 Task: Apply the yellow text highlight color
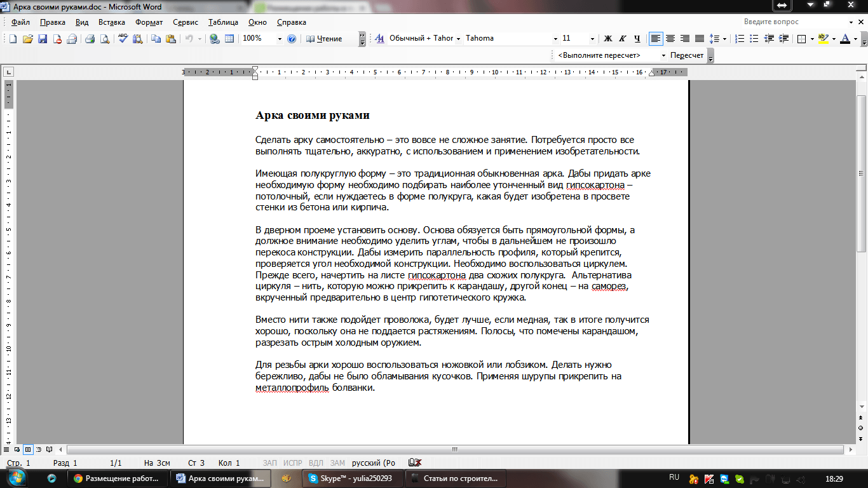pyautogui.click(x=823, y=39)
